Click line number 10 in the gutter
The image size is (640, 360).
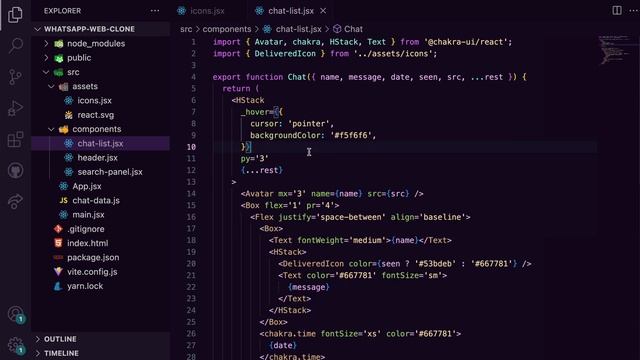point(191,147)
